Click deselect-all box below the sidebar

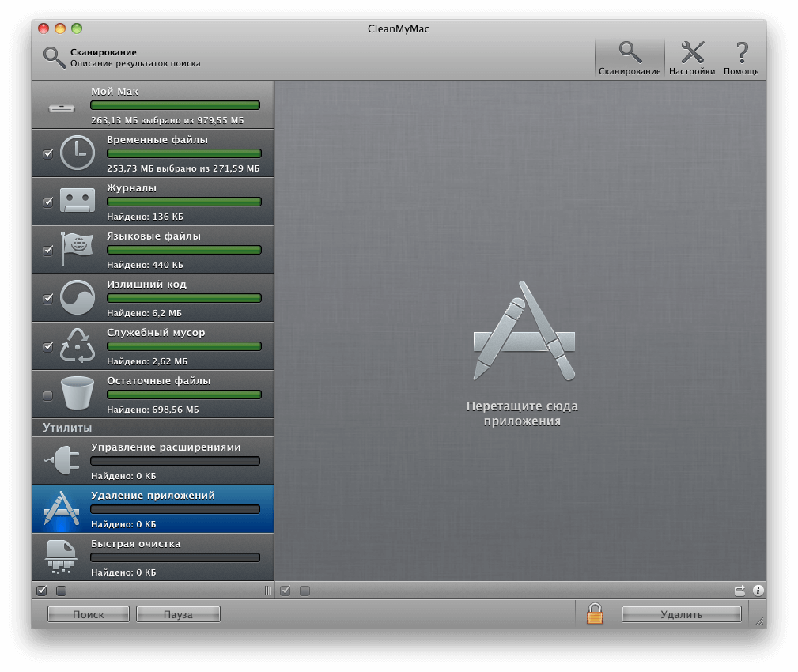(x=62, y=591)
